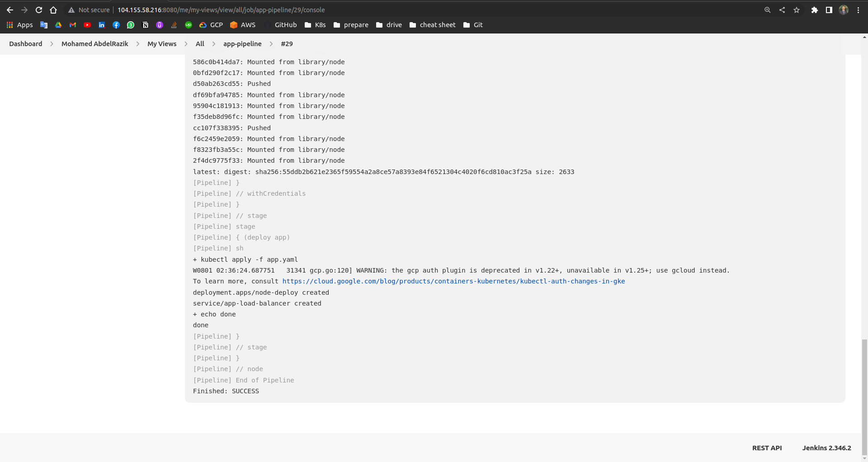Open the Google Translate bookmark
Screen dimensions: 868x462
[x=44, y=25]
